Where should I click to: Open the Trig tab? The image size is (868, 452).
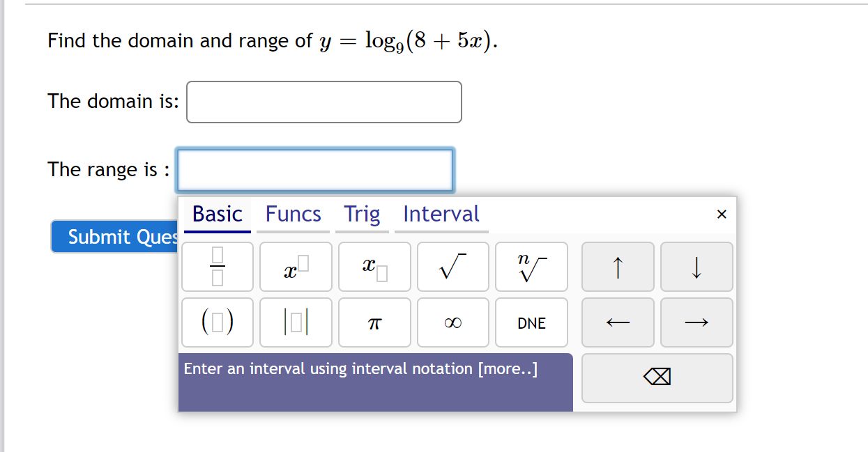362,214
